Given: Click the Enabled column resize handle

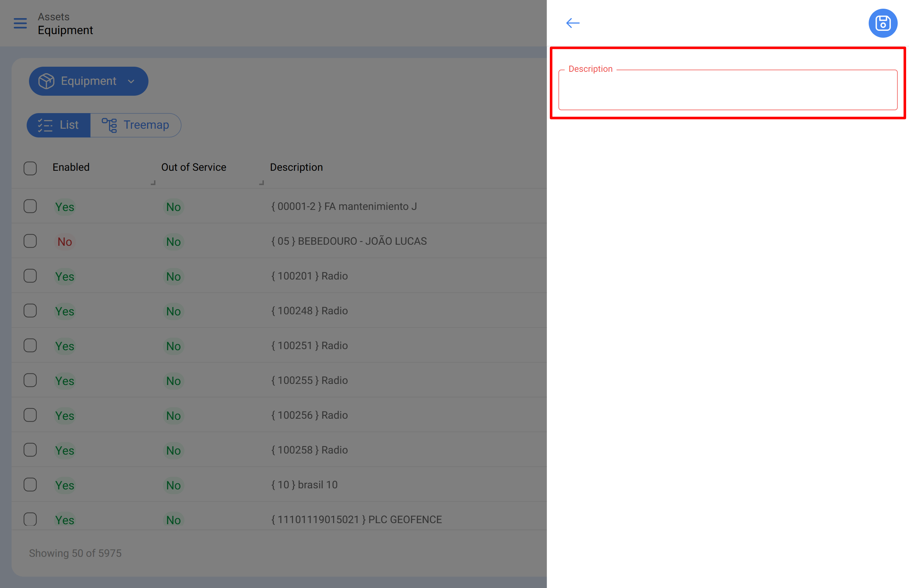Looking at the screenshot, I should [153, 182].
